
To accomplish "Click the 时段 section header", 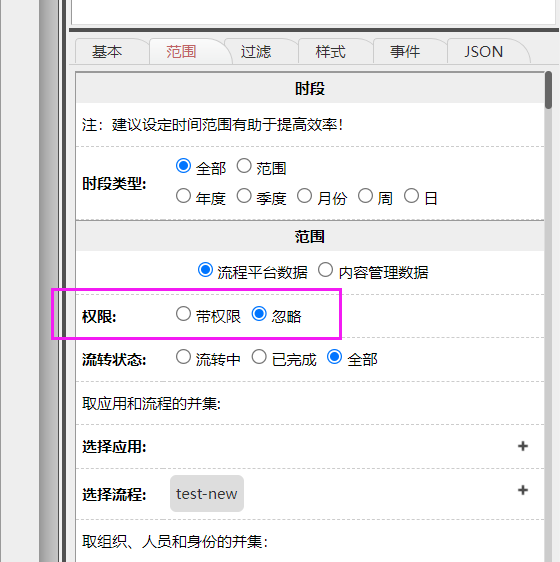I will (x=310, y=88).
